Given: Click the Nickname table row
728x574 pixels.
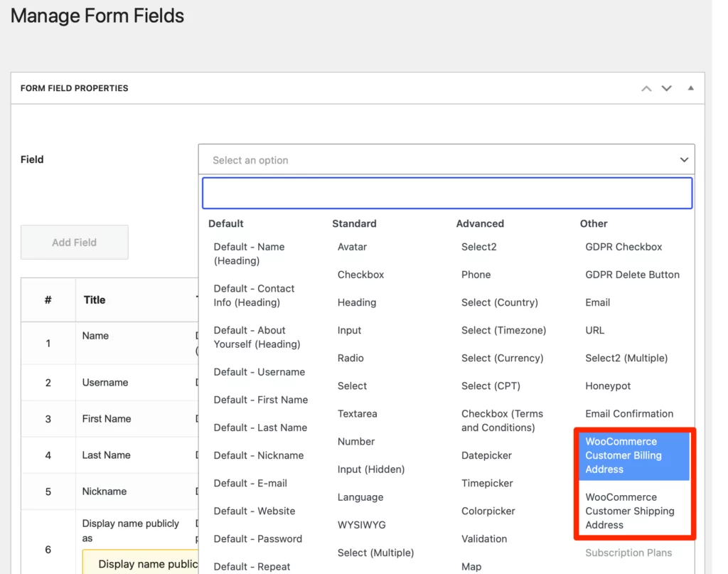Looking at the screenshot, I should (109, 491).
